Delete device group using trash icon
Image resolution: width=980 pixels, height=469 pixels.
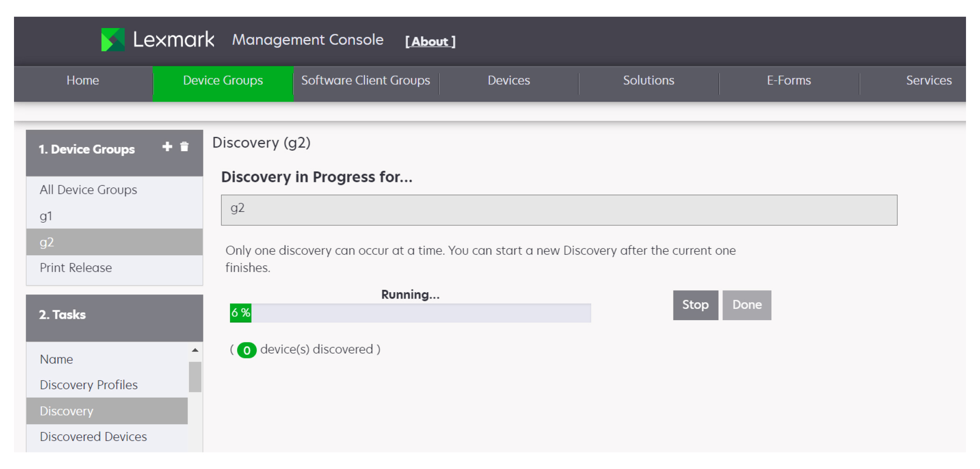pyautogui.click(x=184, y=147)
